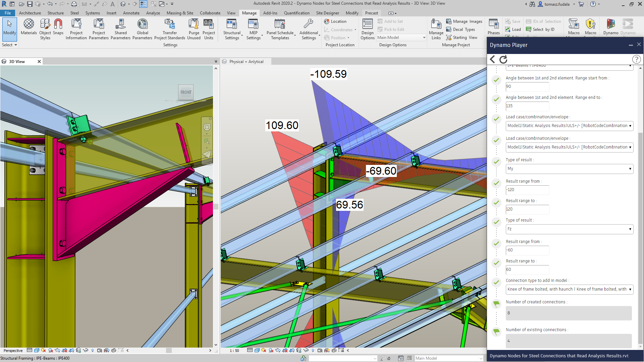Expand the Type of result Fz dropdown

569,229
